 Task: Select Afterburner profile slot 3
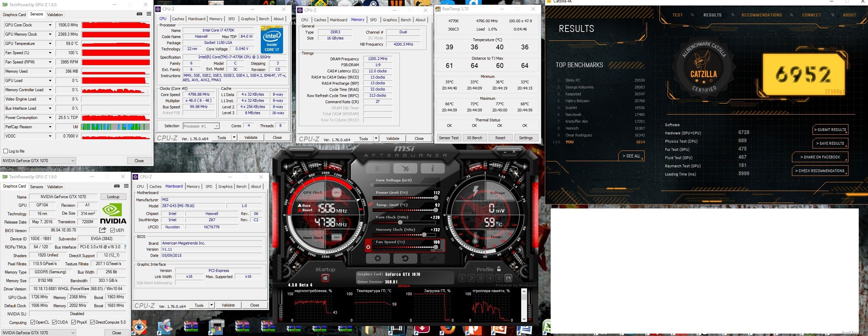(480, 278)
